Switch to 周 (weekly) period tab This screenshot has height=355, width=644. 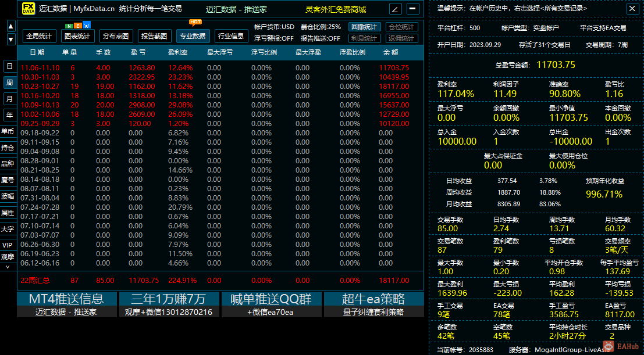pyautogui.click(x=10, y=83)
